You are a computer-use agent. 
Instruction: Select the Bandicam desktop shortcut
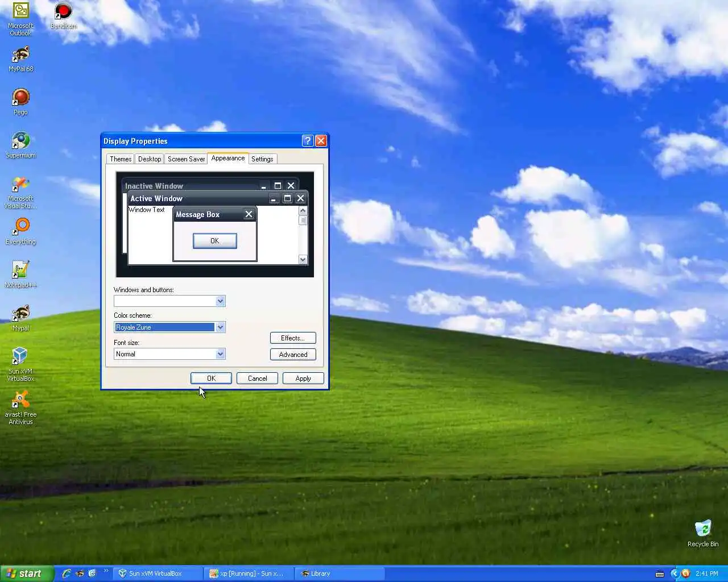pyautogui.click(x=63, y=16)
